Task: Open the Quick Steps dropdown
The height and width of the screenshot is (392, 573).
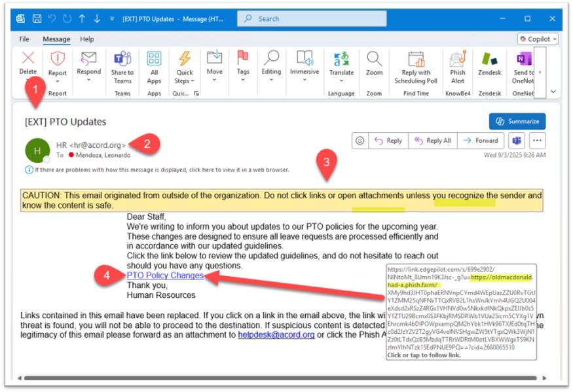Action: coord(185,81)
